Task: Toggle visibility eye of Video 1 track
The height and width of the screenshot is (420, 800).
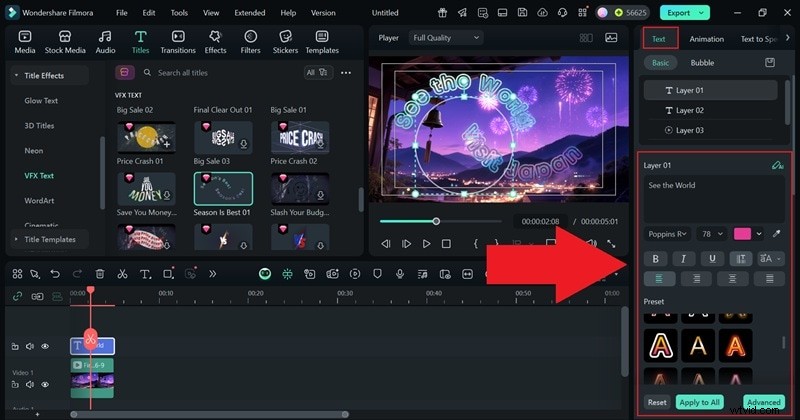Action: tap(45, 384)
